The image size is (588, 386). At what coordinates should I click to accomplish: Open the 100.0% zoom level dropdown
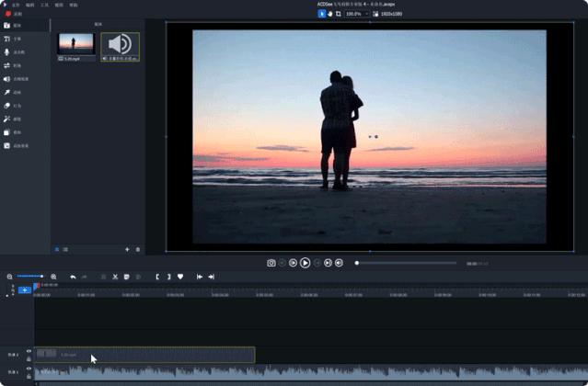point(356,14)
